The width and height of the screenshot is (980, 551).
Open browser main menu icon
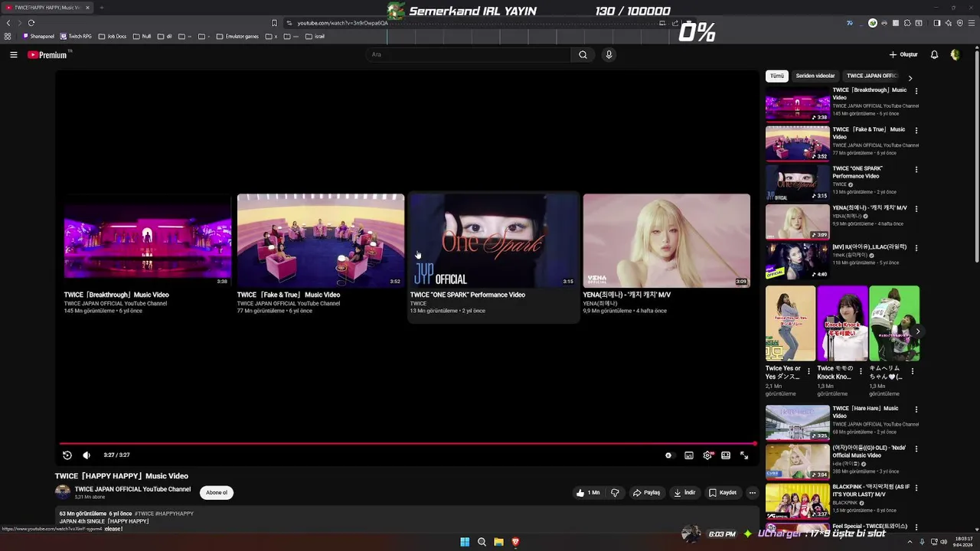[972, 23]
